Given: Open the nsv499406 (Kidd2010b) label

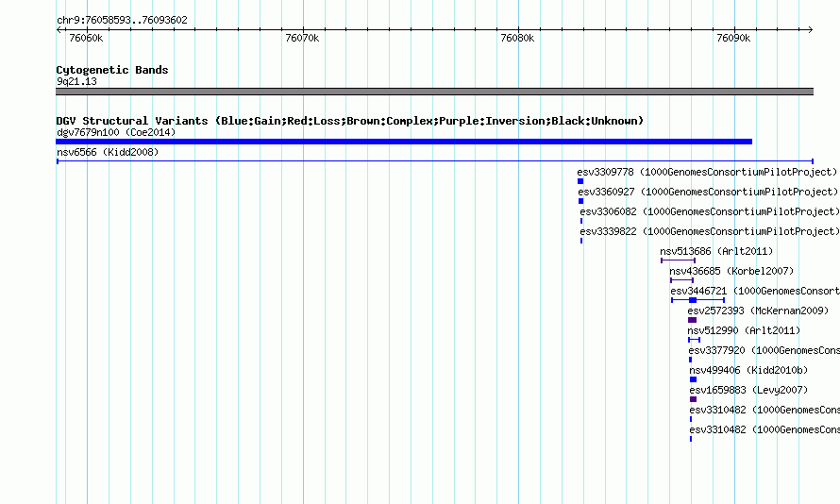Looking at the screenshot, I should [748, 370].
